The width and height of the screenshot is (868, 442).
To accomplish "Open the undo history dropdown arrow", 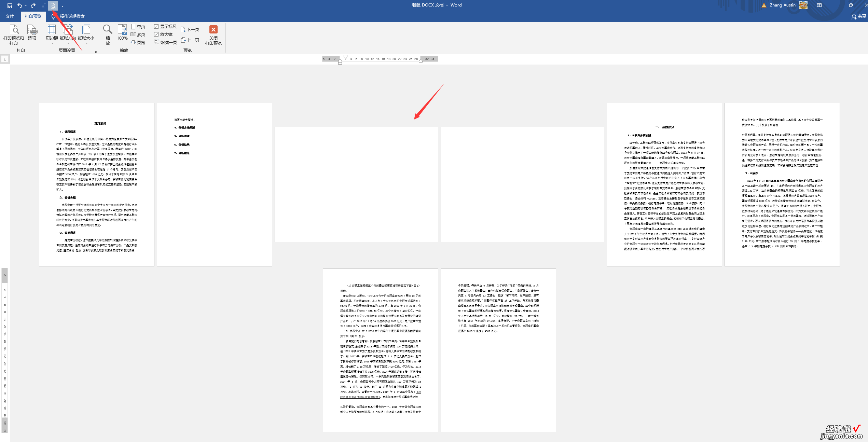I will (26, 5).
